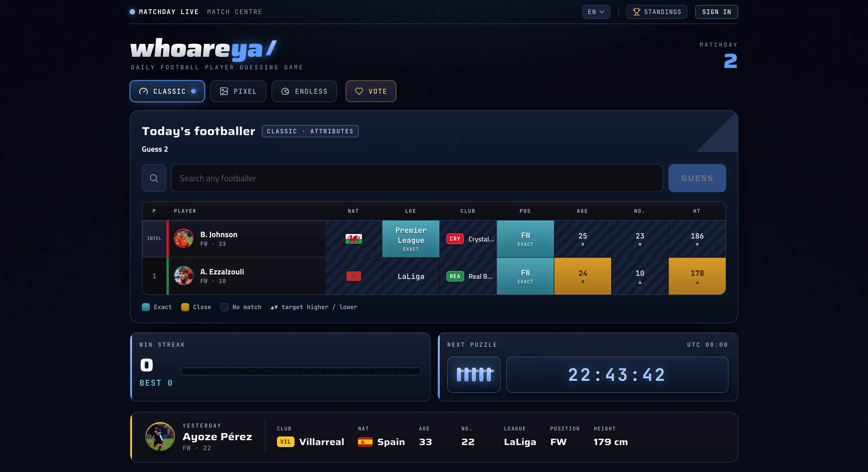Click the VIL club badge for Villarreal
Viewport: 868px width, 472px height.
pyautogui.click(x=285, y=442)
